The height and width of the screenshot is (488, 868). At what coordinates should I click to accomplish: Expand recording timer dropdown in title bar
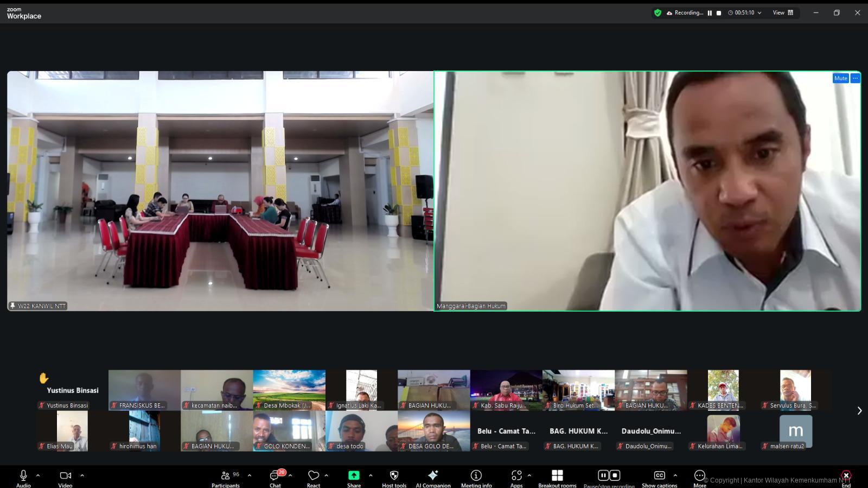pos(759,13)
